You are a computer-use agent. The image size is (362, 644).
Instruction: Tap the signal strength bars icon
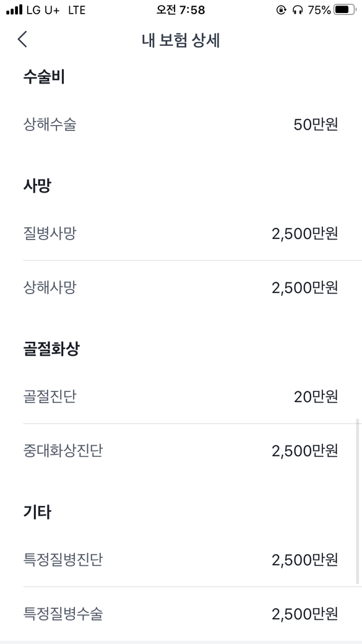click(x=14, y=10)
